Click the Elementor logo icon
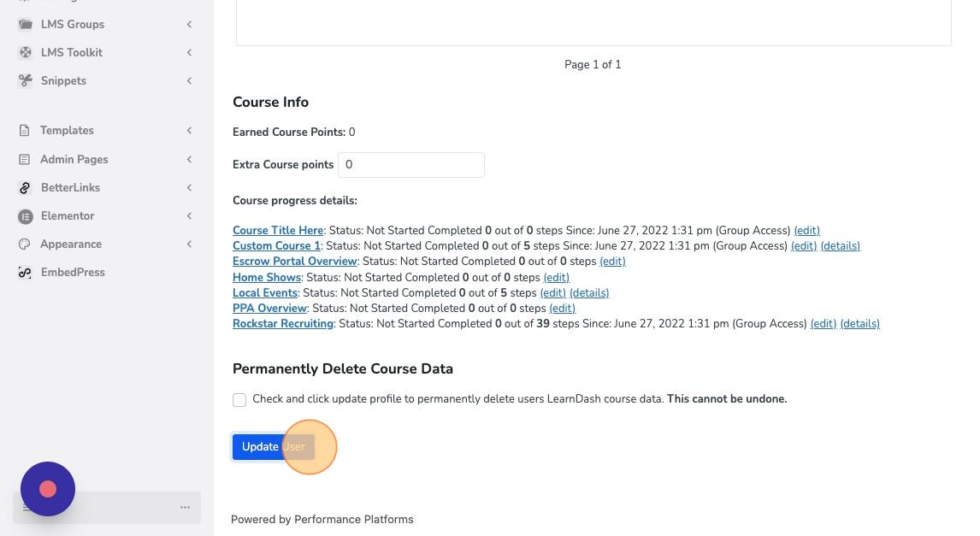 click(25, 216)
